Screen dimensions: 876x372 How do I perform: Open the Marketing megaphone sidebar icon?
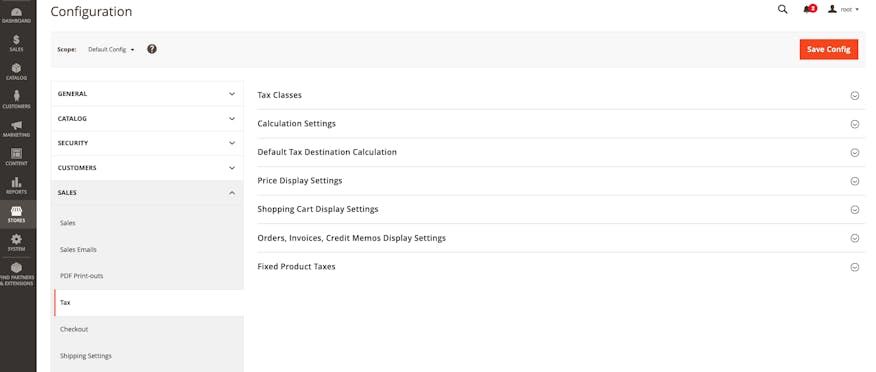coord(16,128)
